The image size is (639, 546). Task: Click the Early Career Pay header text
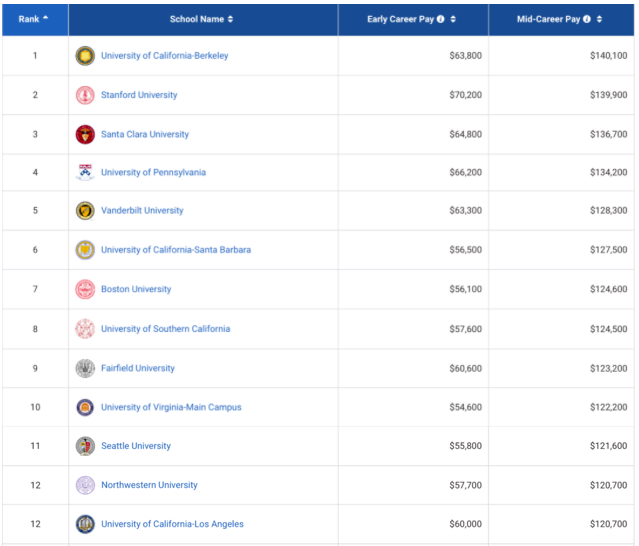point(400,19)
